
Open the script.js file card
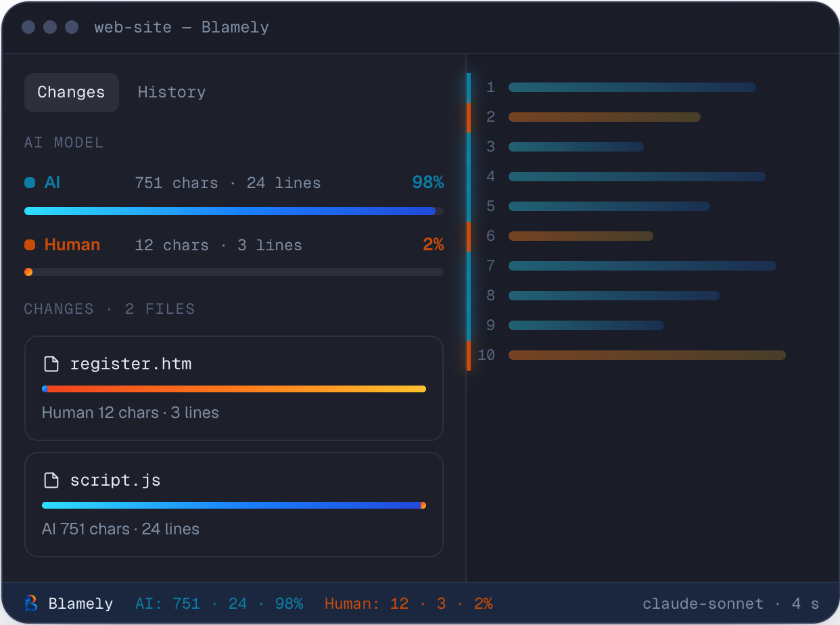(234, 505)
